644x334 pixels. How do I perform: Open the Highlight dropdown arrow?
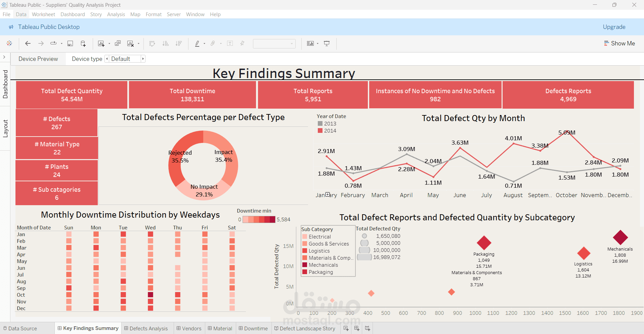[204, 43]
